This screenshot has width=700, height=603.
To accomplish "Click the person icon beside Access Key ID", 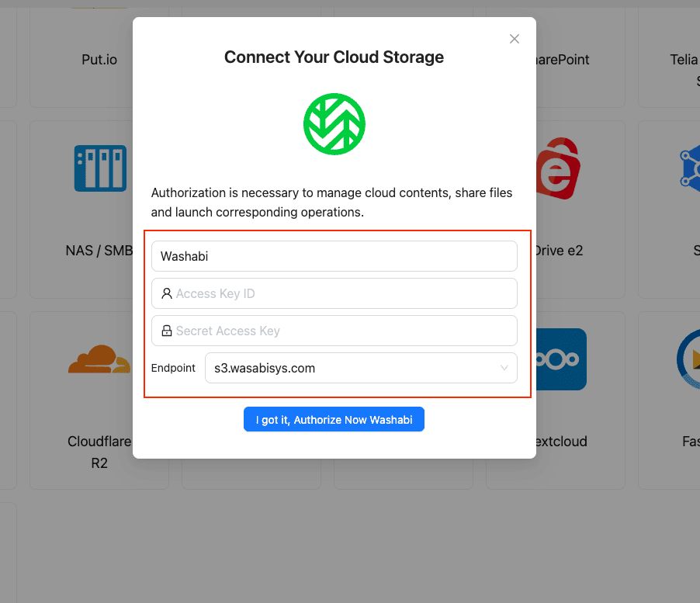I will pyautogui.click(x=166, y=293).
